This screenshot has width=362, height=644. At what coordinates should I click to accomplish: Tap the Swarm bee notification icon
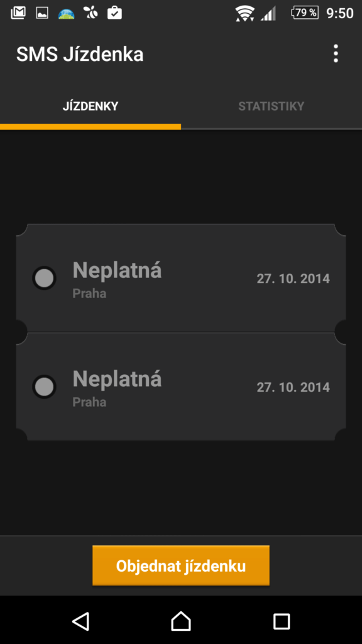click(x=90, y=13)
